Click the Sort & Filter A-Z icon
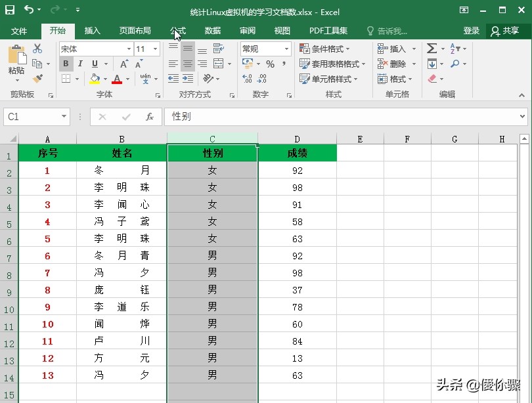Viewport: 532px width, 403px height. click(455, 49)
